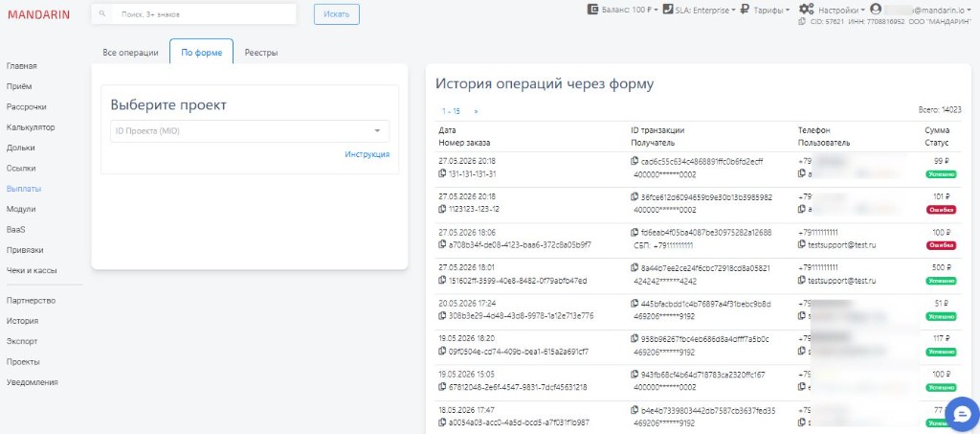The width and height of the screenshot is (980, 434).
Task: Go to next page with » arrow
Action: coord(476,111)
